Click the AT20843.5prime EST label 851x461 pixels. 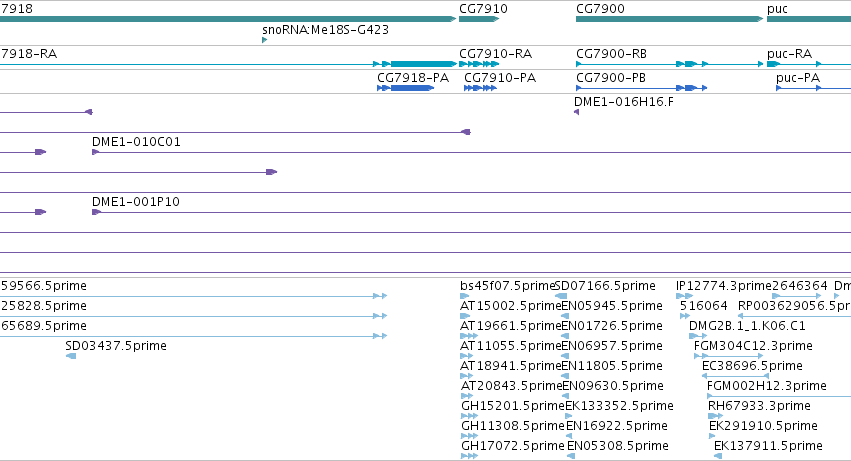pyautogui.click(x=512, y=386)
